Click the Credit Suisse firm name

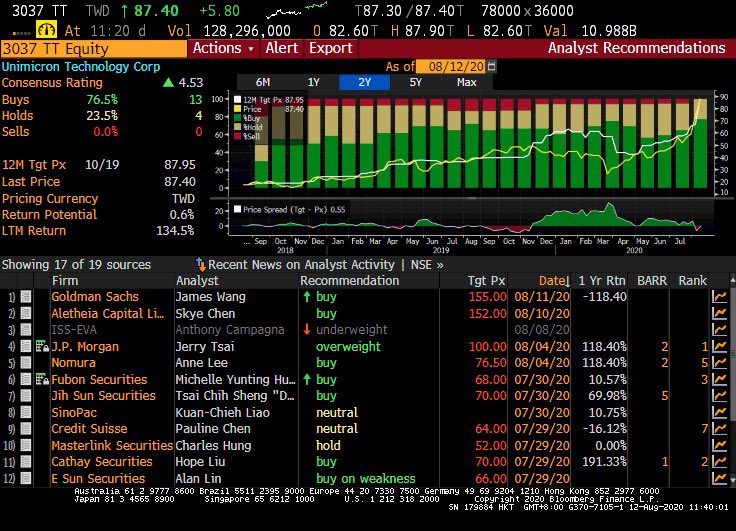(x=89, y=429)
